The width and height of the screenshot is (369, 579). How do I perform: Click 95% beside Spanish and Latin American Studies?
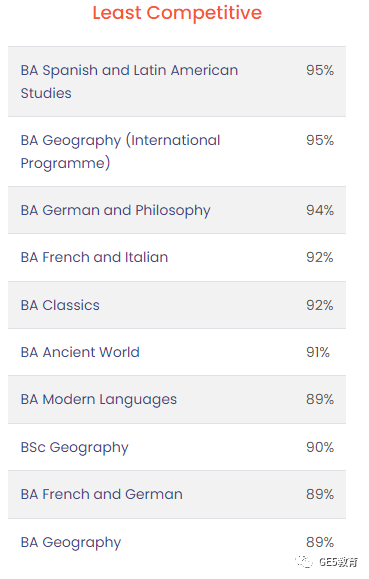click(x=320, y=70)
